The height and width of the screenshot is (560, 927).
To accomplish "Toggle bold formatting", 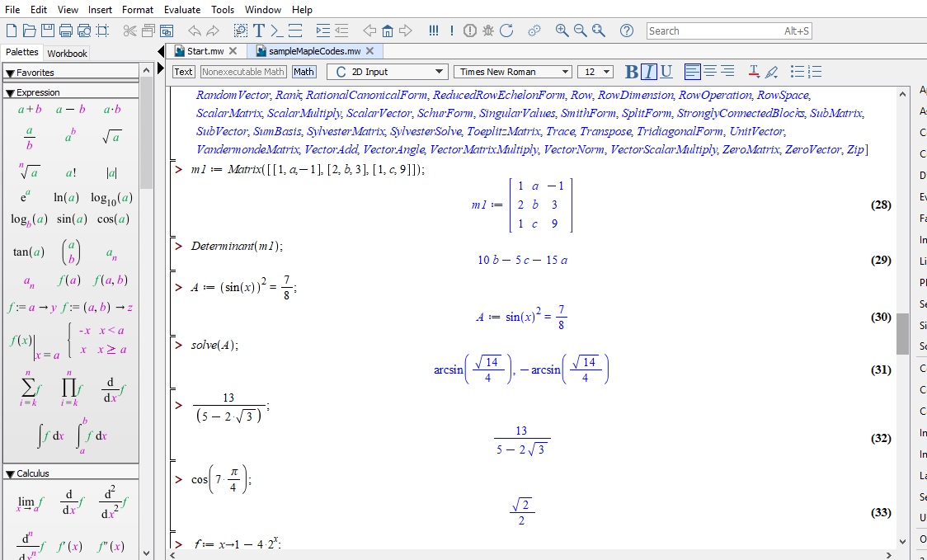I will tap(632, 72).
